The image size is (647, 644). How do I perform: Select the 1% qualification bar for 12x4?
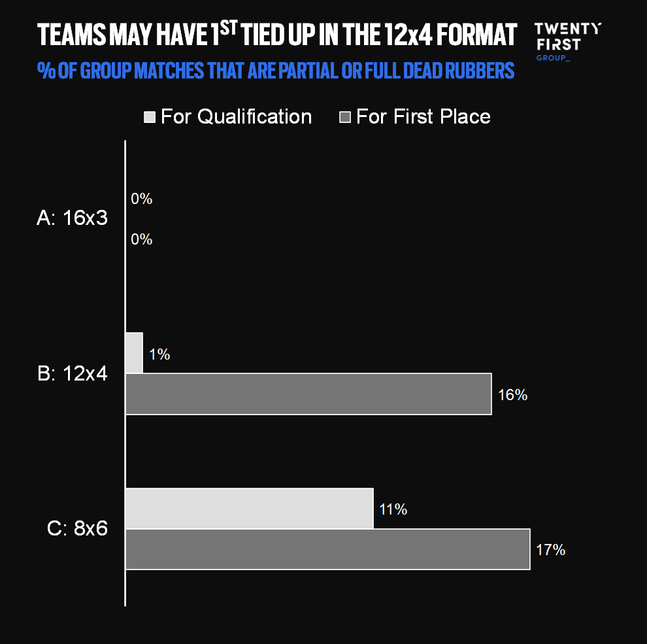pos(134,353)
